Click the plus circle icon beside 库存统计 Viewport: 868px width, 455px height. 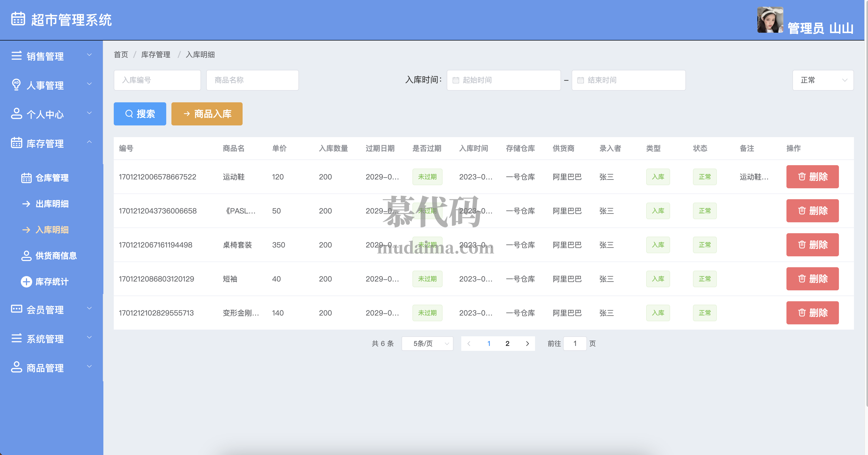click(26, 282)
